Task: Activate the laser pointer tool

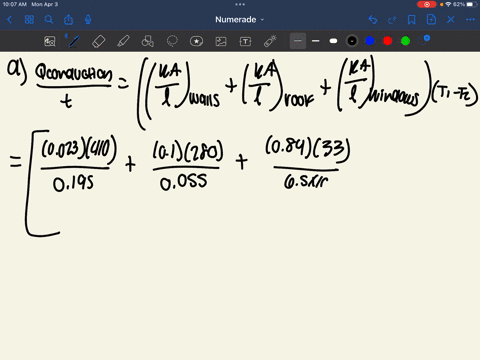Action: [270, 41]
